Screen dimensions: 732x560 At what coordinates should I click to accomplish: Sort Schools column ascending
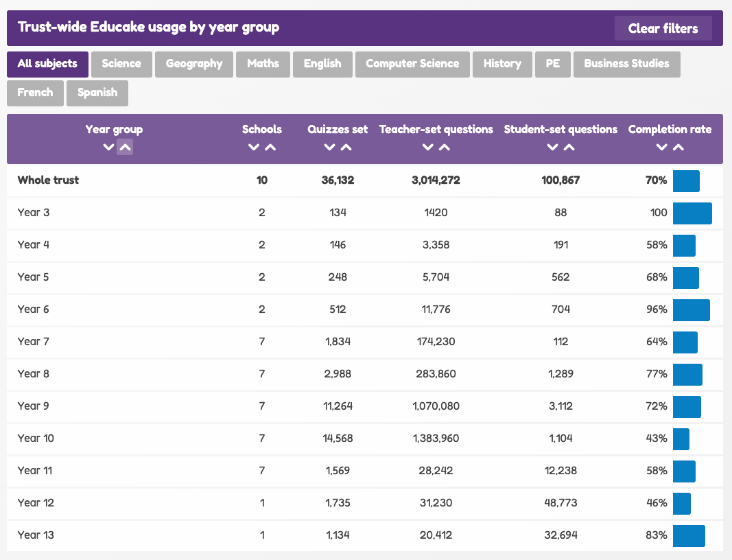(270, 147)
